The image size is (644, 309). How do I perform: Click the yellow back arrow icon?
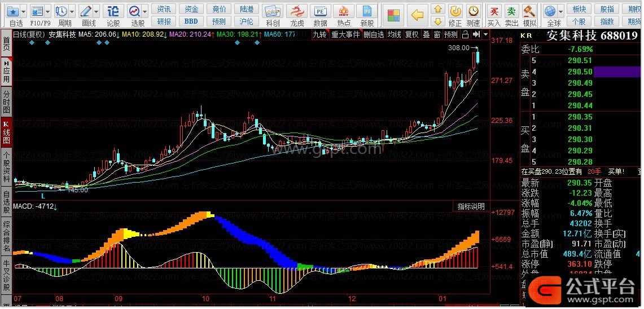tap(417, 15)
